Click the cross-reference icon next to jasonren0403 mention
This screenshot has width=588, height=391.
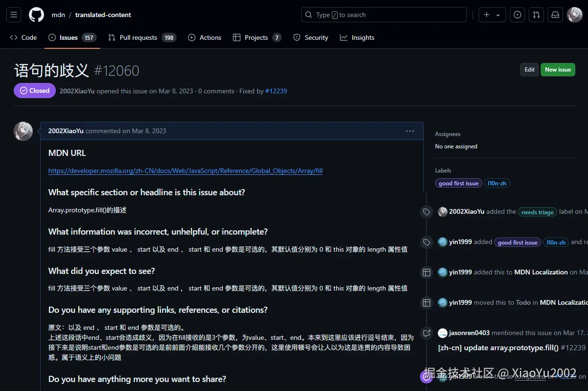[426, 333]
